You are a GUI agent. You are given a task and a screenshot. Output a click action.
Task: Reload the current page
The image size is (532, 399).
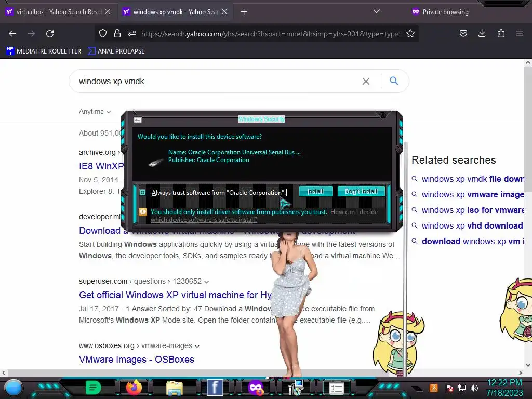click(50, 34)
